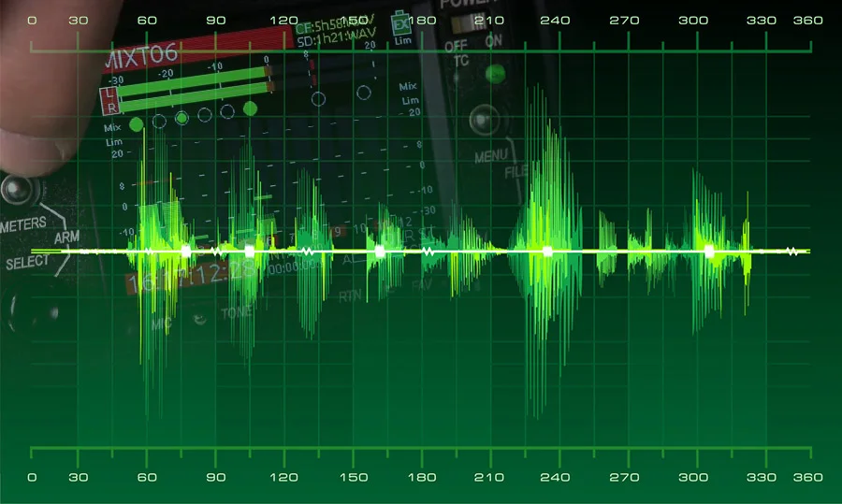The height and width of the screenshot is (504, 842).
Task: Toggle the SELECT label on the recorder
Action: click(x=28, y=263)
